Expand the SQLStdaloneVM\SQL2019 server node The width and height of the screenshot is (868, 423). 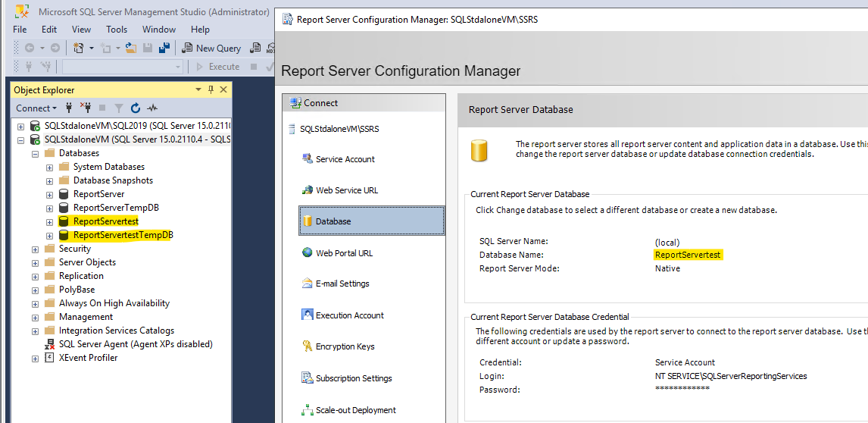[21, 127]
